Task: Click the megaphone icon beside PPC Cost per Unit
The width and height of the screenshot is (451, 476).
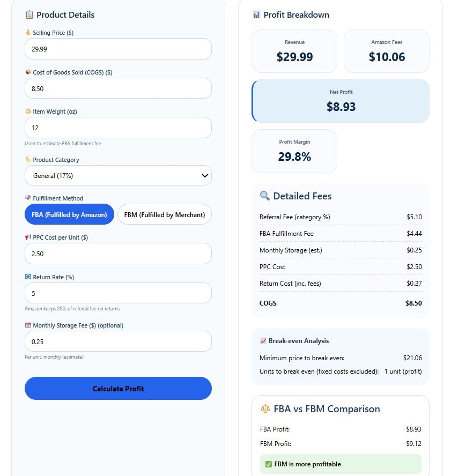Action: click(x=28, y=237)
